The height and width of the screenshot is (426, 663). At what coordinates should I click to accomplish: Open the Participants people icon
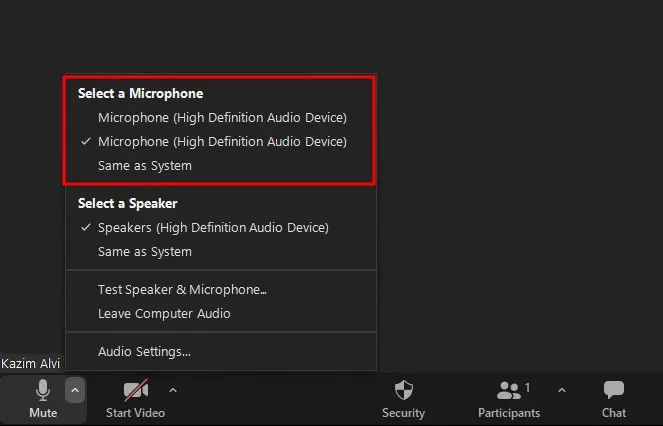coord(509,390)
